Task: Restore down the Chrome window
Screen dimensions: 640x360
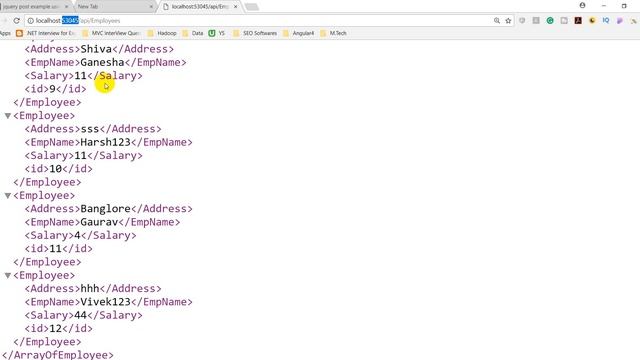Action: click(x=624, y=6)
